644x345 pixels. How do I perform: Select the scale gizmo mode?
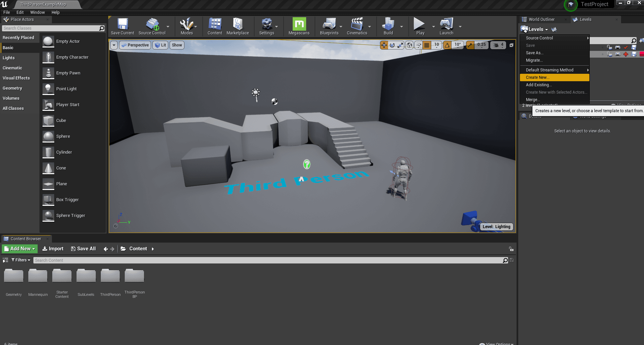coord(400,45)
